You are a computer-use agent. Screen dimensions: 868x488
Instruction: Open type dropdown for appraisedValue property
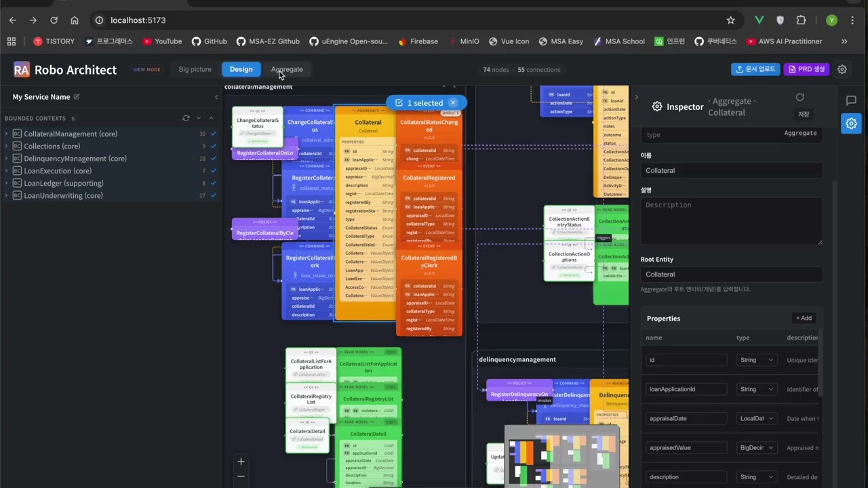(757, 447)
